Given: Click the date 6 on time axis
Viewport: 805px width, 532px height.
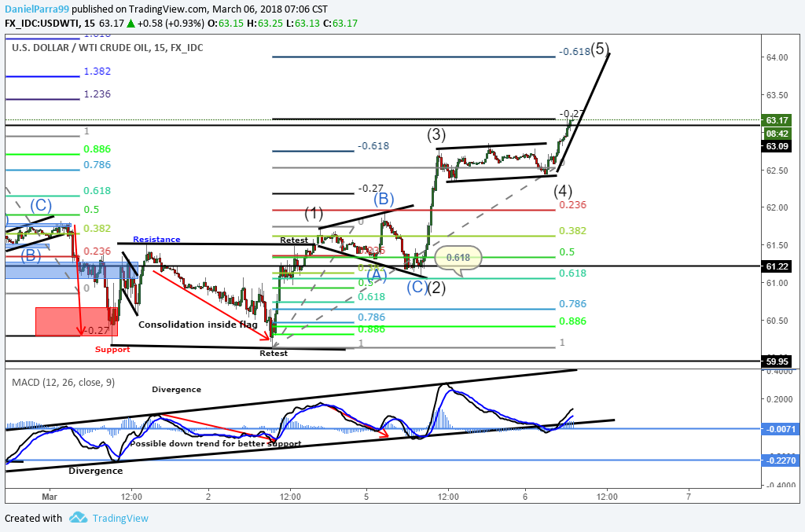Looking at the screenshot, I should coord(524,497).
